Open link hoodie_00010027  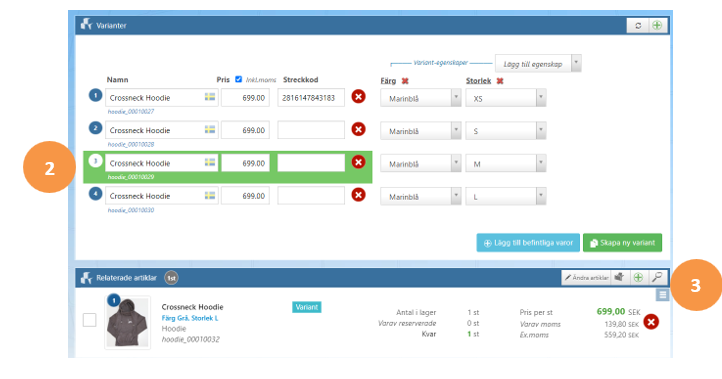point(131,111)
